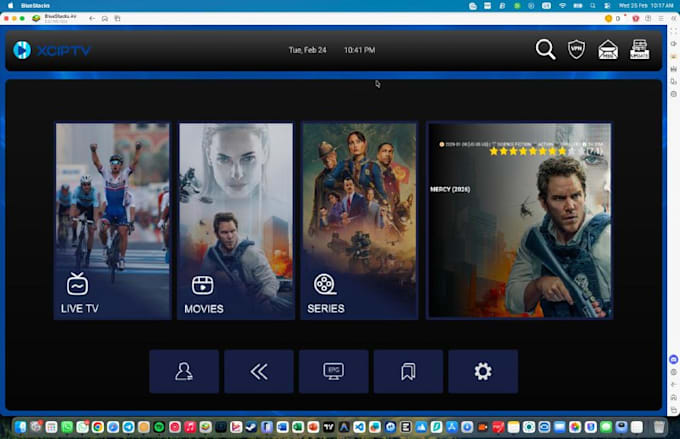The width and height of the screenshot is (680, 439).
Task: Click the 10:41 PM time text
Action: [x=360, y=50]
